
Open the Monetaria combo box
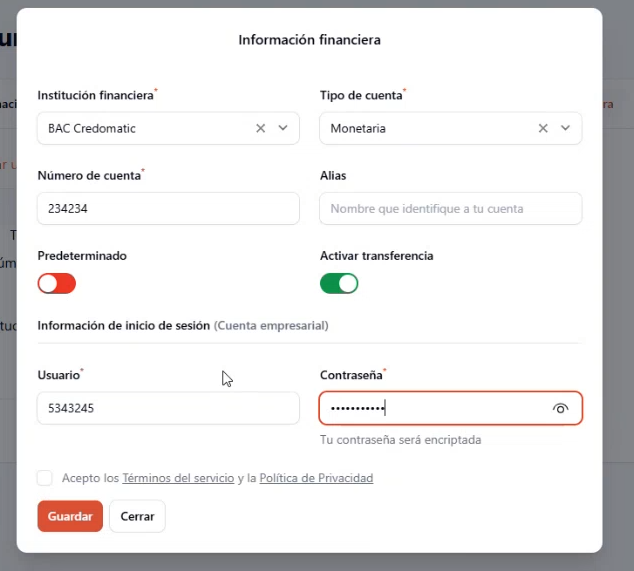pyautogui.click(x=450, y=128)
